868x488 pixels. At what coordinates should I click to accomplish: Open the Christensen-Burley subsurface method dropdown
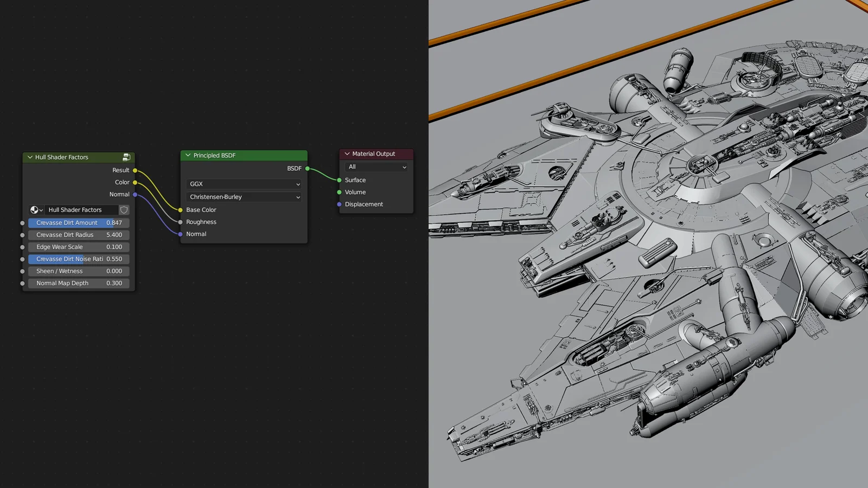(244, 197)
